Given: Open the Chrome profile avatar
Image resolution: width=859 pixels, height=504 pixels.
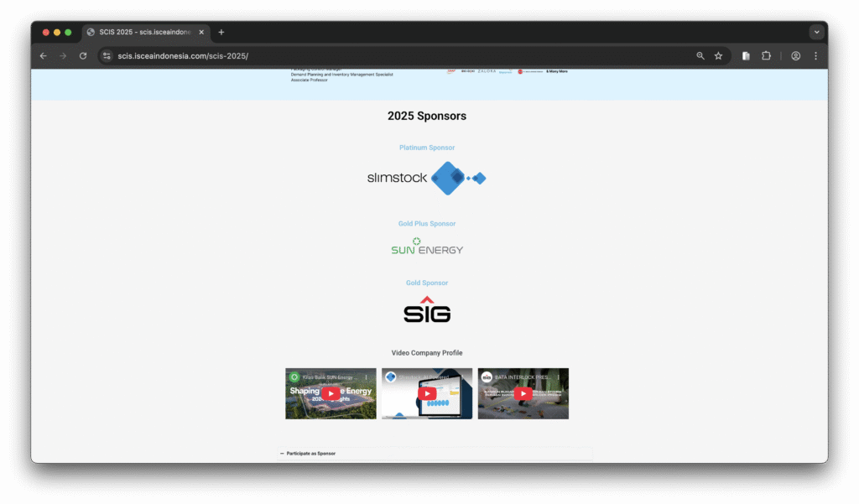Looking at the screenshot, I should tap(795, 56).
